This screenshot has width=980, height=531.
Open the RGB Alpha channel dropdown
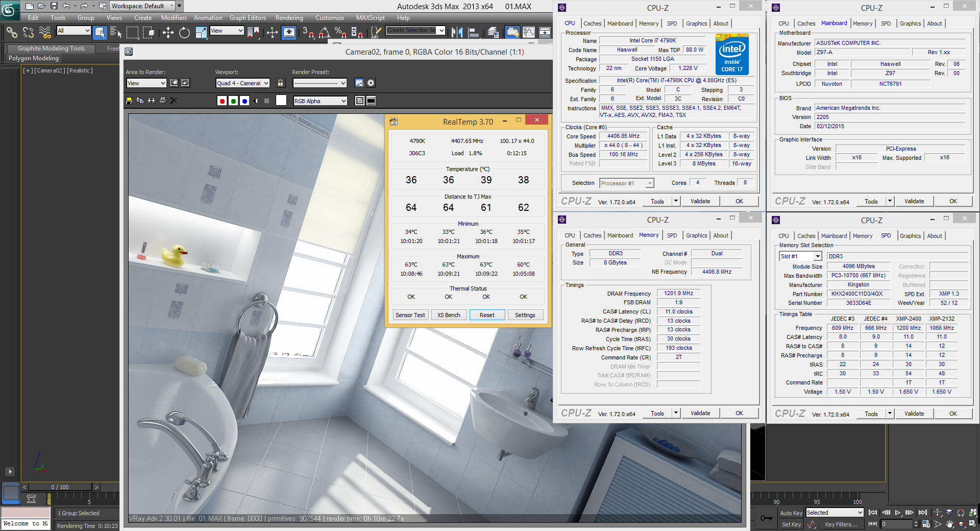click(x=320, y=101)
